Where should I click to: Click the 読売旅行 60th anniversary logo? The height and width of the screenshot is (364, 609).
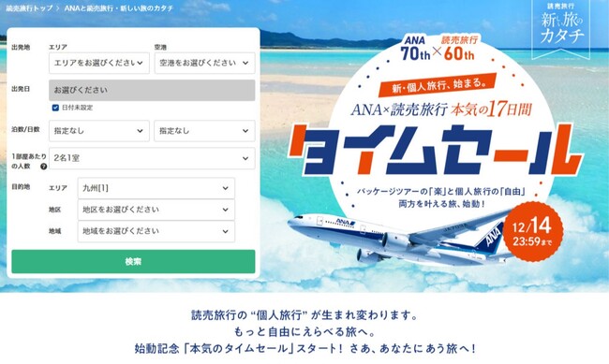[x=459, y=48]
